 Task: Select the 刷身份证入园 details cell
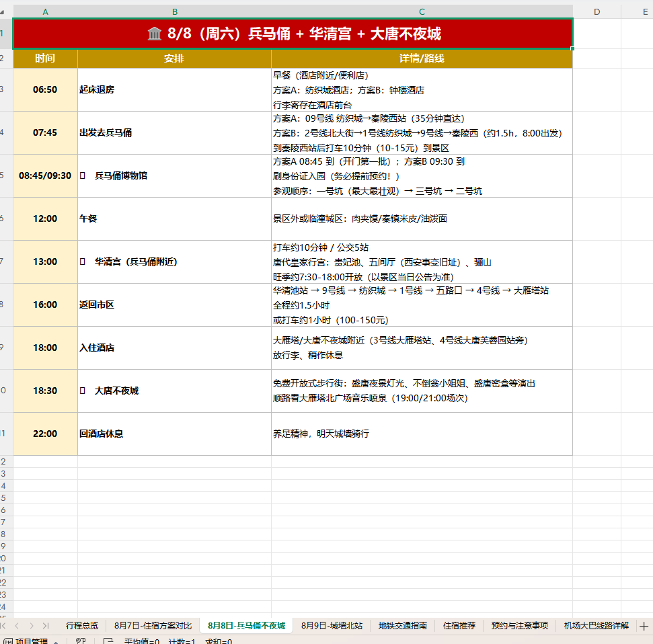[x=422, y=175]
